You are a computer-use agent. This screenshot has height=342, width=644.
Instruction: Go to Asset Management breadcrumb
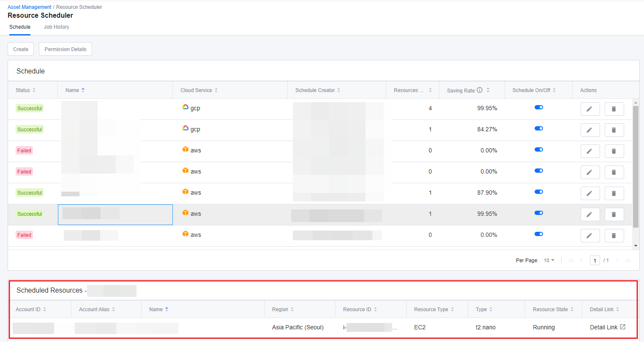29,7
